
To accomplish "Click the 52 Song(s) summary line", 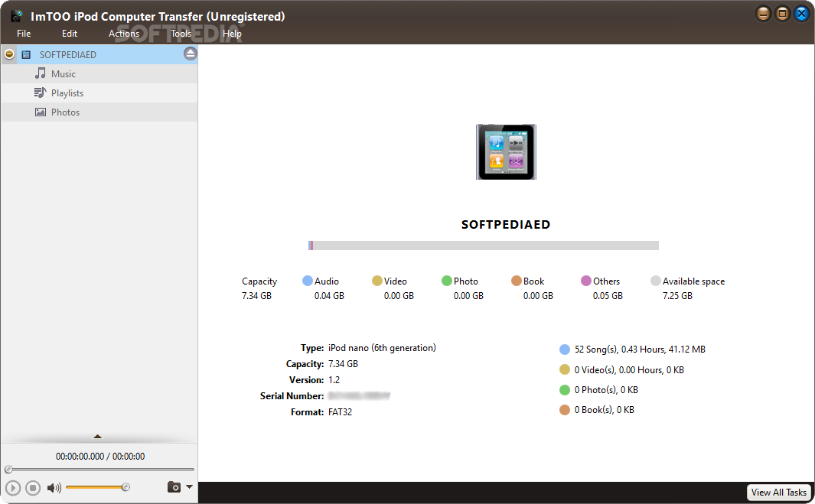I will [x=640, y=350].
